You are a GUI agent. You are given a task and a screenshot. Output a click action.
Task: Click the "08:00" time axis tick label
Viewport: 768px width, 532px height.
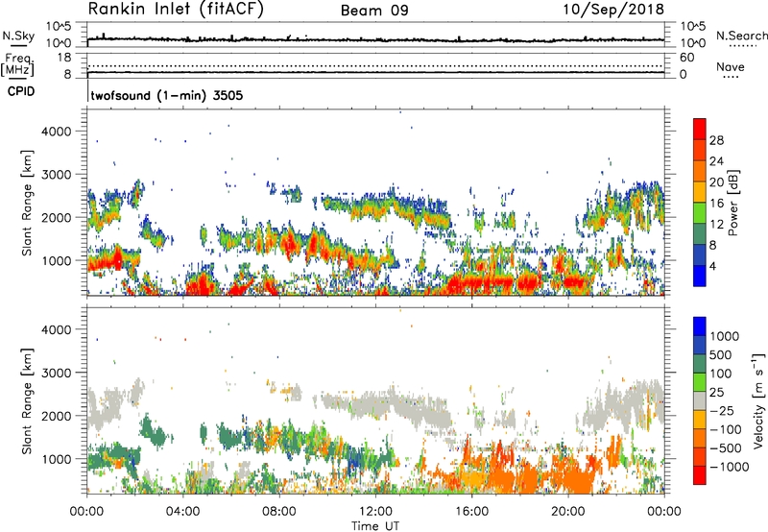pyautogui.click(x=278, y=512)
